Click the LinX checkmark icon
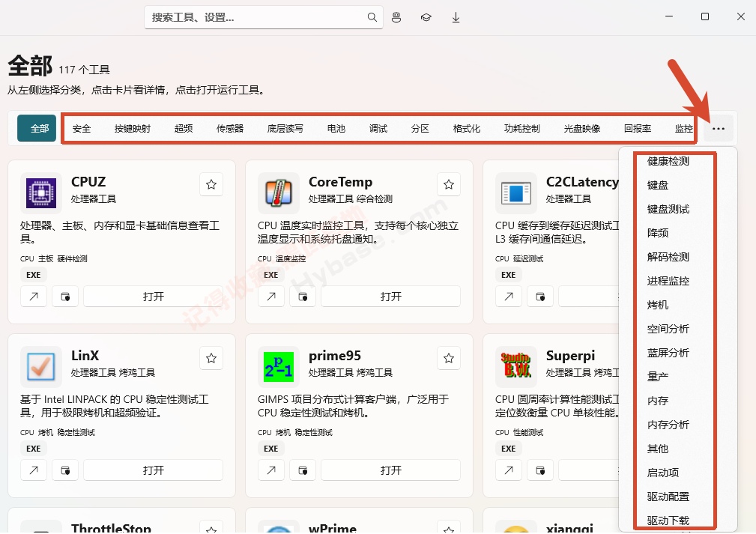The image size is (756, 534). pyautogui.click(x=41, y=367)
